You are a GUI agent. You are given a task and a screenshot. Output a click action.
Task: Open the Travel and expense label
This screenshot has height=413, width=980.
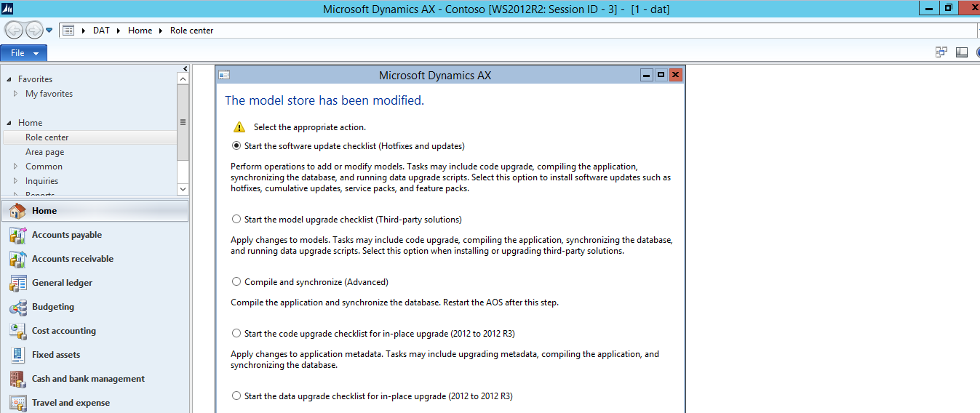click(71, 403)
